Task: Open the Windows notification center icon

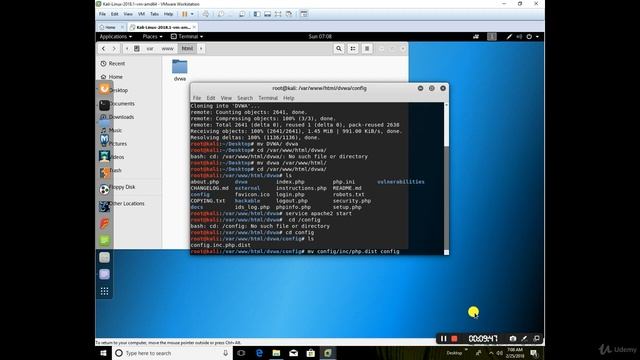Action: [534, 353]
